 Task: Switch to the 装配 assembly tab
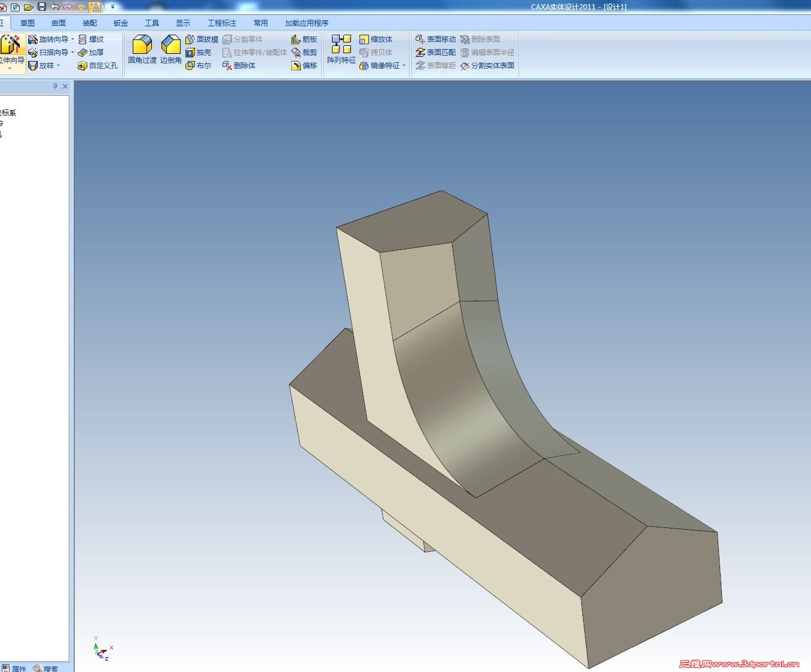point(90,23)
